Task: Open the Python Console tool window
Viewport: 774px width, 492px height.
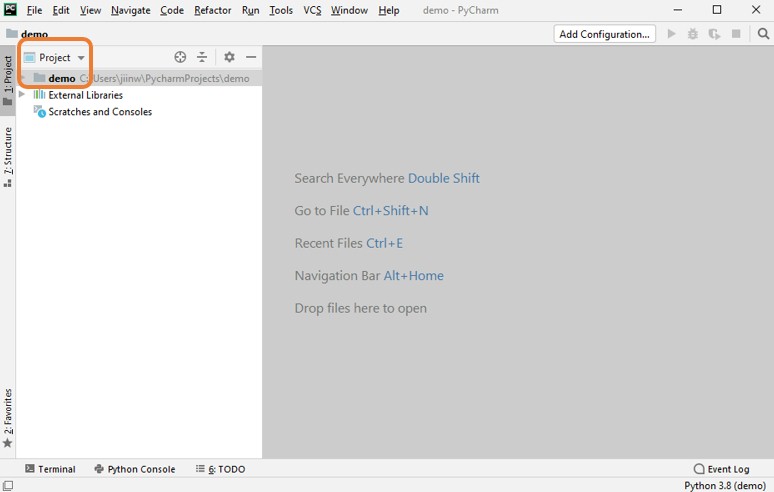Action: 135,469
